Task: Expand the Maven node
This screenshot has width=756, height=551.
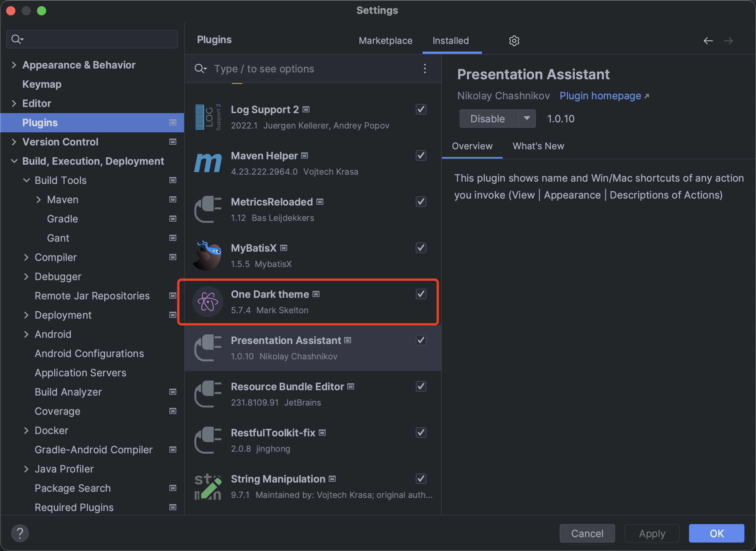Action: (x=38, y=199)
